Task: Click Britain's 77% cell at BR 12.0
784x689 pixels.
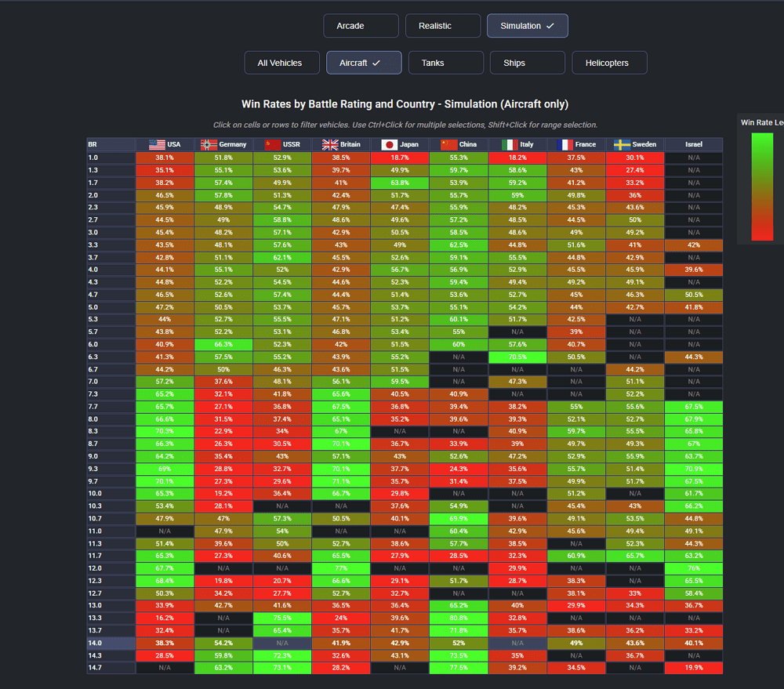Action: (341, 568)
